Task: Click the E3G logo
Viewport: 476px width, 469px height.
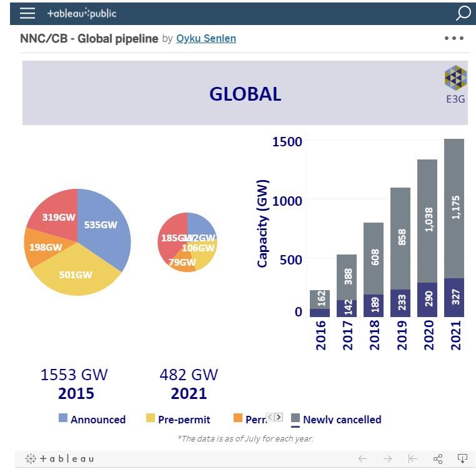Action: click(455, 84)
